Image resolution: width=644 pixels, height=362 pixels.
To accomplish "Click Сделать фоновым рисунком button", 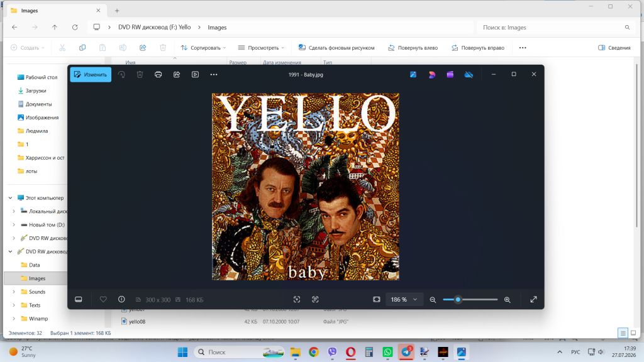I will tap(336, 48).
